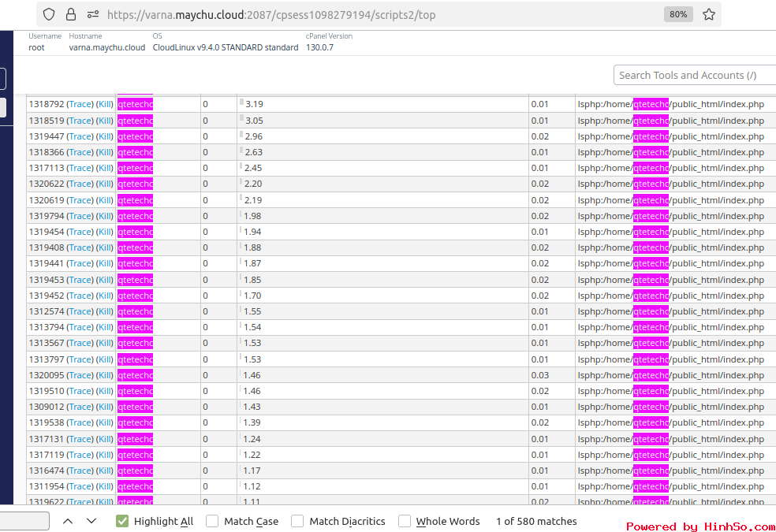Screen dimensions: 776x532
Task: Trace process 1313567
Action: (80, 343)
